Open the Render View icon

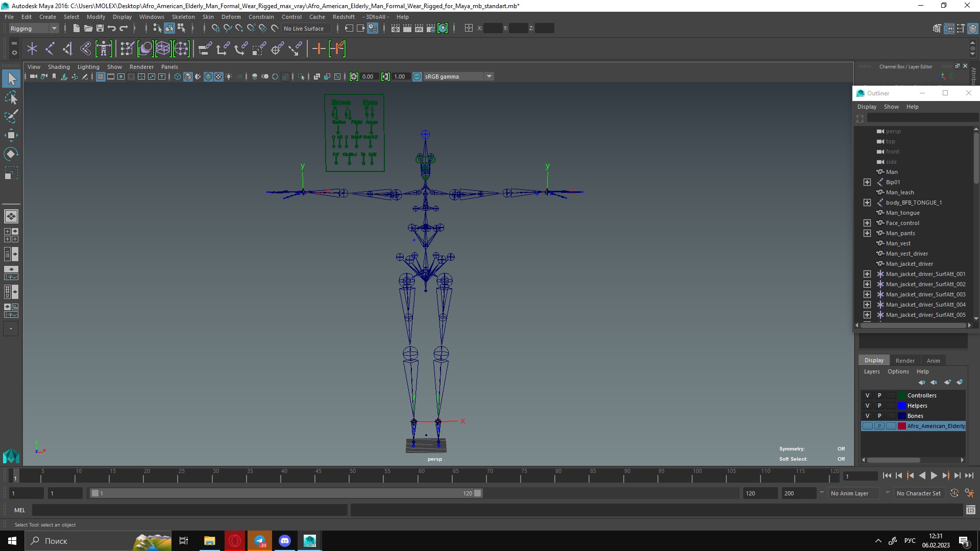tap(396, 29)
